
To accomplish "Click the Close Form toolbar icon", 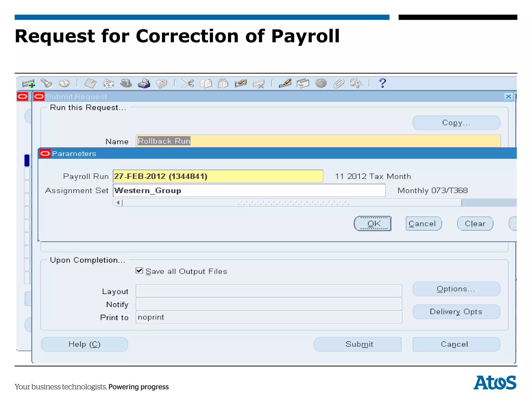I will [x=162, y=83].
